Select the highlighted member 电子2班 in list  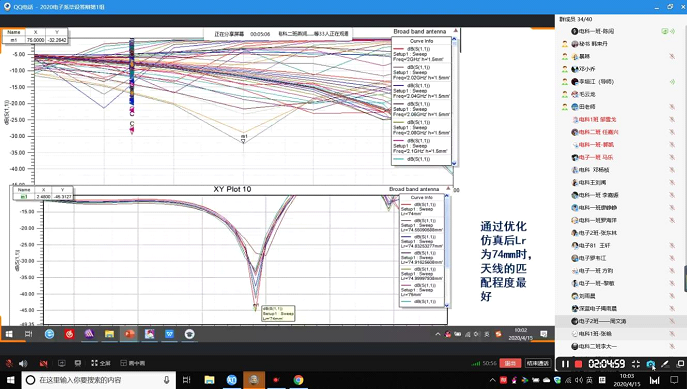[x=621, y=321]
